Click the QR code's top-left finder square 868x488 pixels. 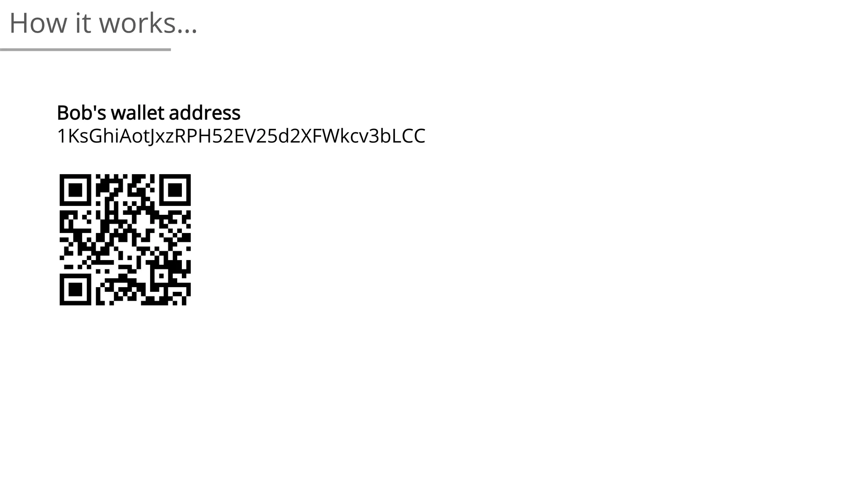[x=75, y=190]
